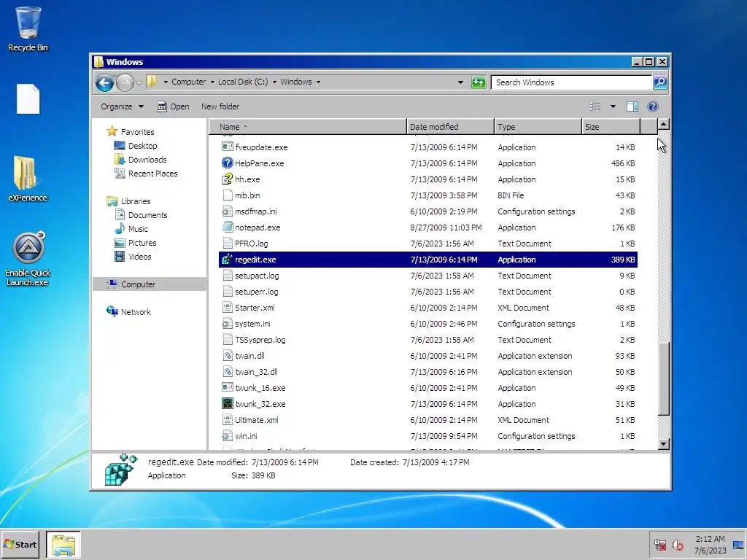Open the views dropdown arrow
Viewport: 747px width, 560px height.
tap(613, 106)
